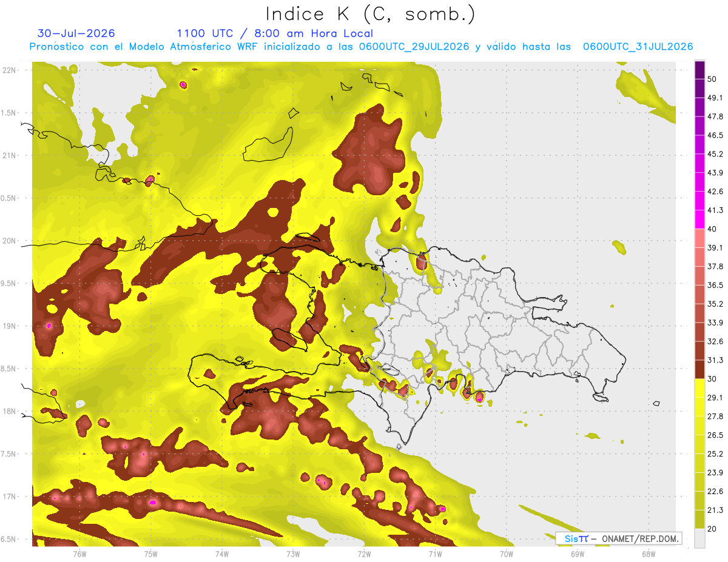Click the colorbar value '26.5'

(715, 435)
